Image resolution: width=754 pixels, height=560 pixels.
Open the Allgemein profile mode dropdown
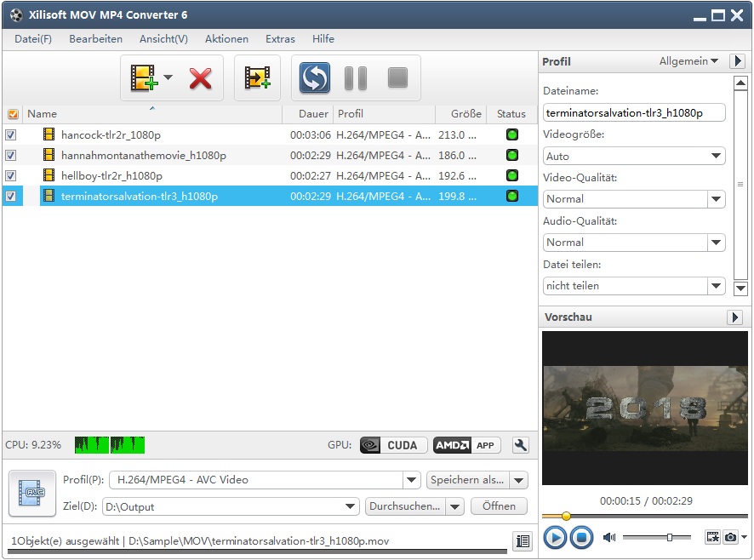click(688, 61)
